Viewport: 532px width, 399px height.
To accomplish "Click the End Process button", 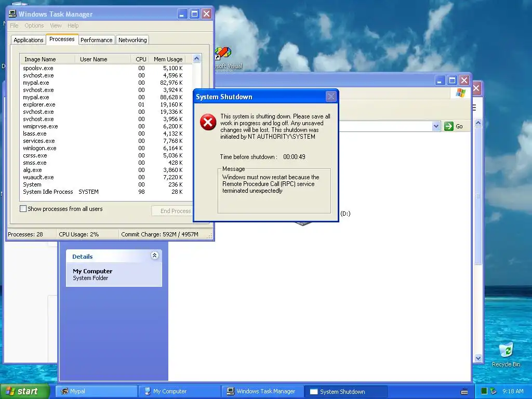I will pos(172,211).
